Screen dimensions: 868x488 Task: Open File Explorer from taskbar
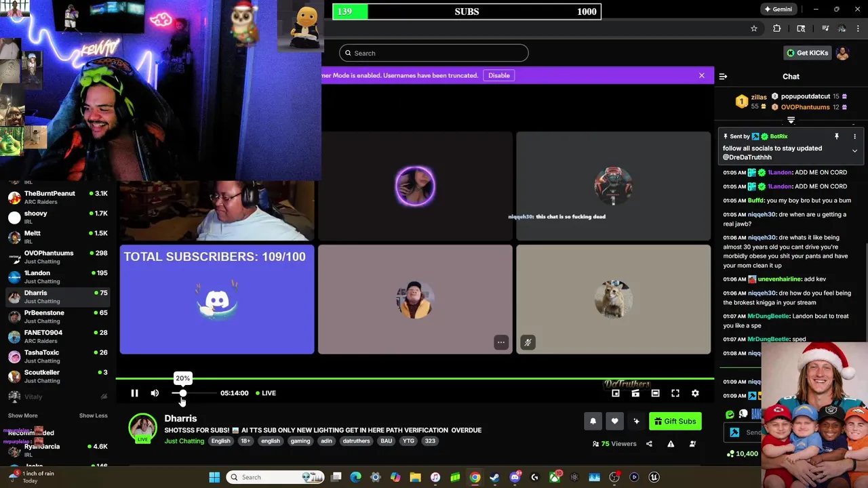click(415, 477)
